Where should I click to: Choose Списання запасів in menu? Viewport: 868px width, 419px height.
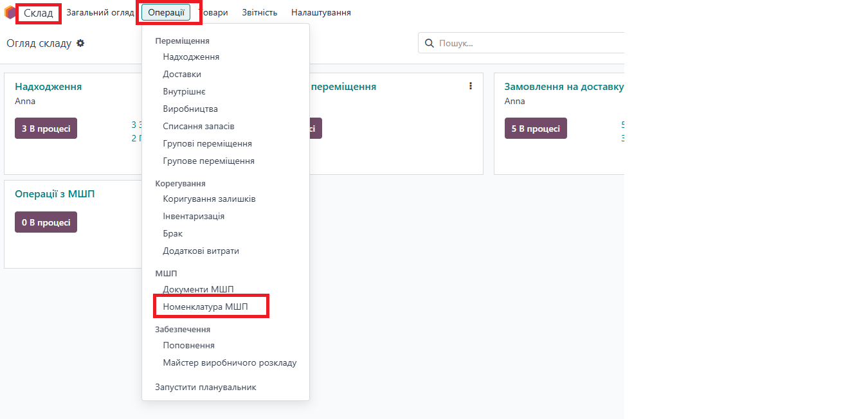pyautogui.click(x=198, y=126)
